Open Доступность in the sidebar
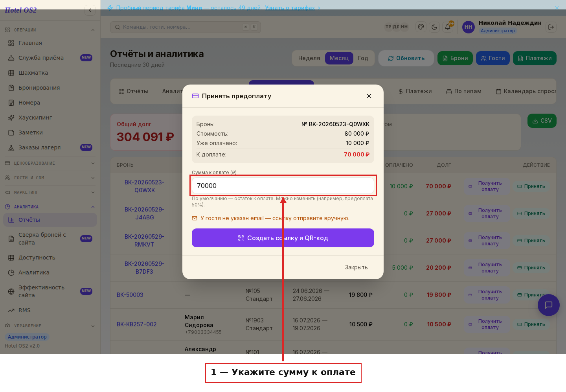 click(50, 258)
